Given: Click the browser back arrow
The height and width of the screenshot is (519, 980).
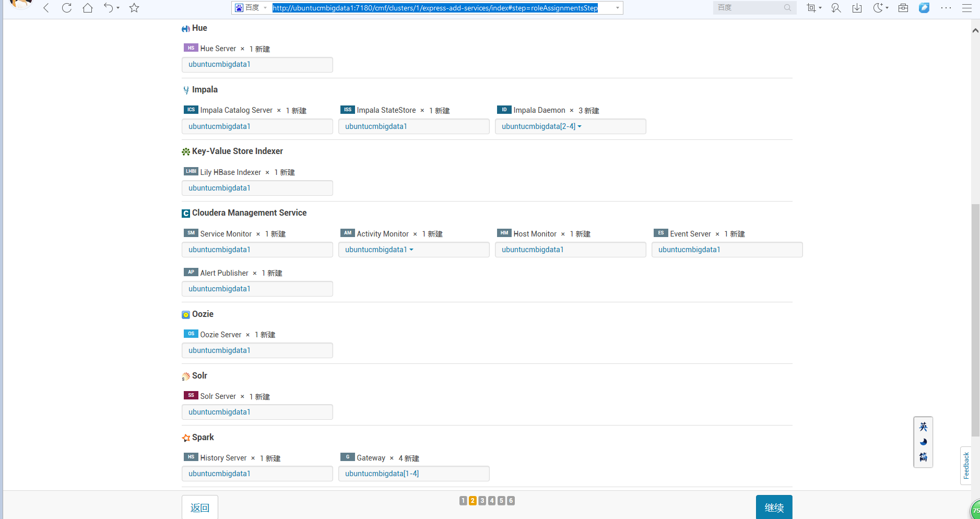Looking at the screenshot, I should (x=46, y=8).
